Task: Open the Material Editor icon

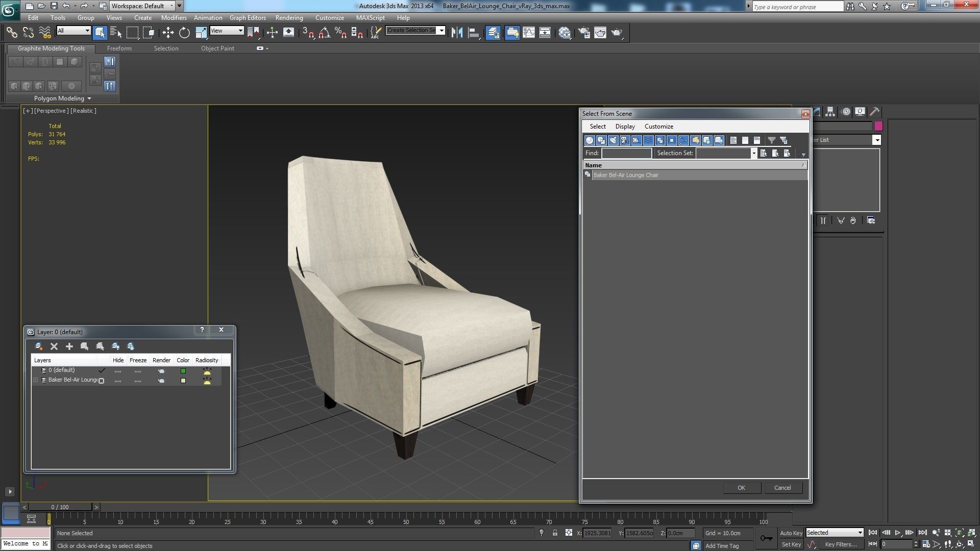Action: 565,33
